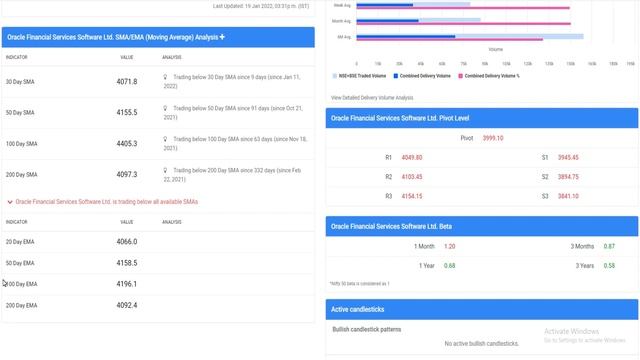Click lightbulb icon in 50 Day SMA row

pos(165,108)
